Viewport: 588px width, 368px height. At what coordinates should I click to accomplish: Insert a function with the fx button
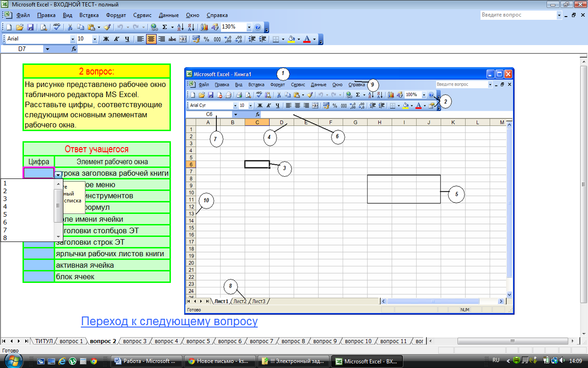click(74, 49)
